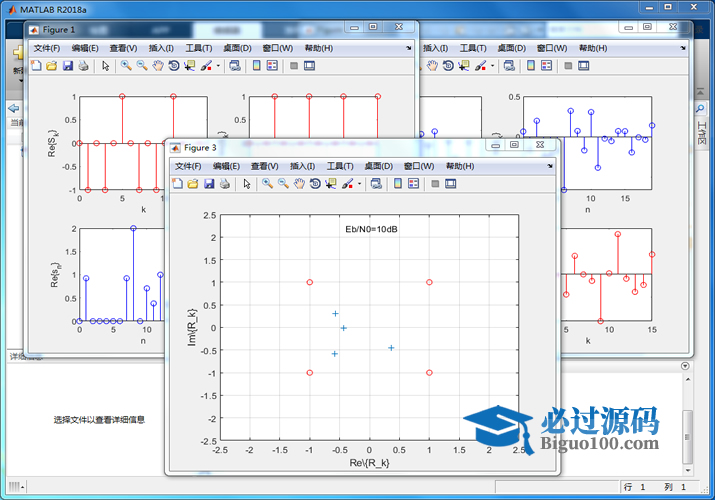
Task: Open 插入(I) menu in Figure 3
Action: point(302,166)
